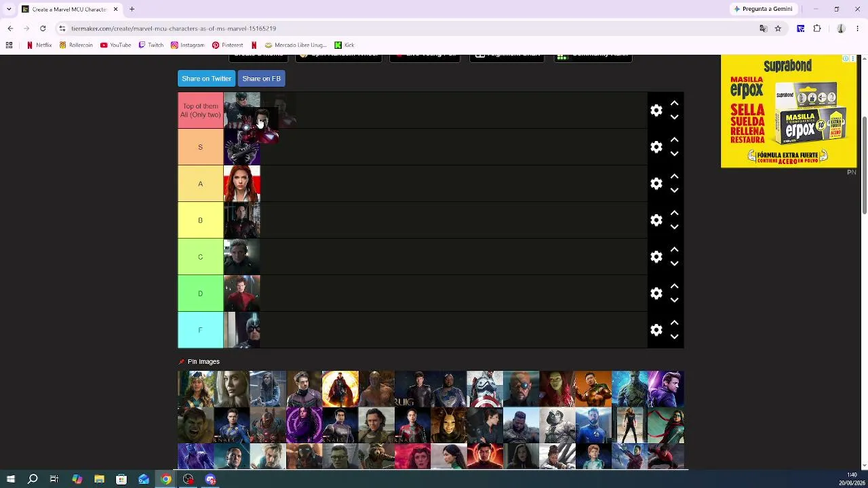Open the tab search dropdown
868x488 pixels.
9,9
